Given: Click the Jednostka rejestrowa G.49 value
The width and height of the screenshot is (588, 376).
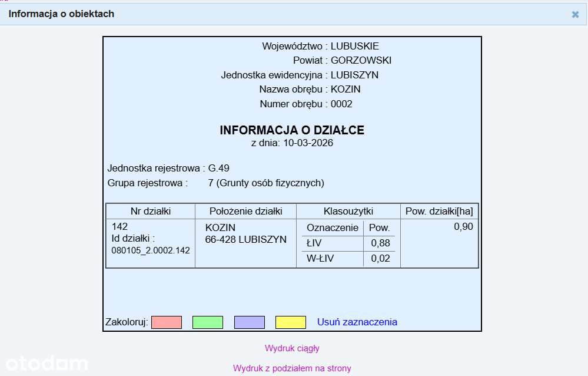Looking at the screenshot, I should [x=218, y=169].
